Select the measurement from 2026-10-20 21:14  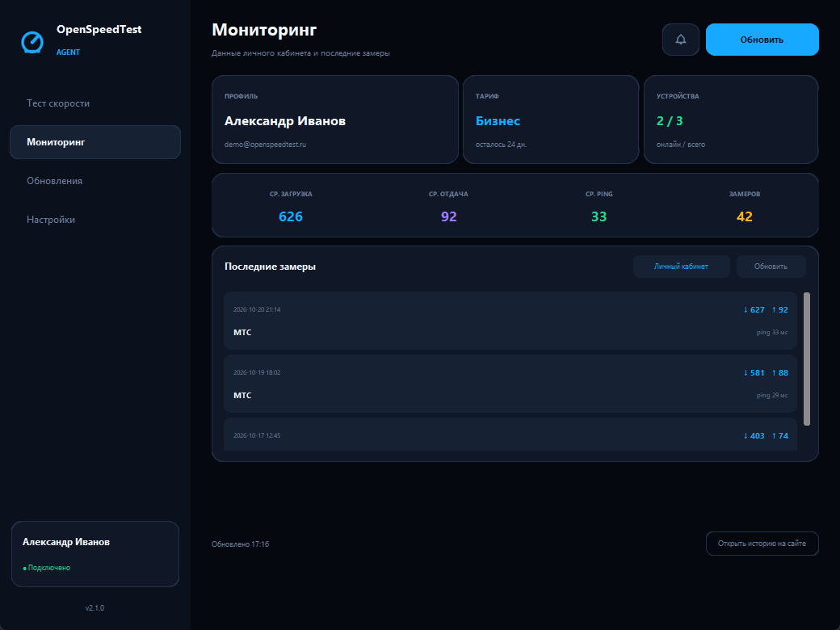pyautogui.click(x=510, y=321)
